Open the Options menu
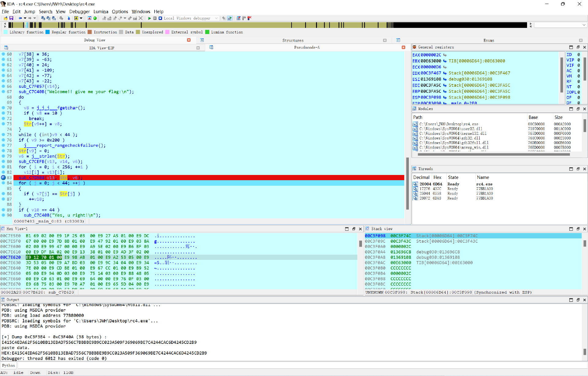588x376 pixels. tap(120, 12)
